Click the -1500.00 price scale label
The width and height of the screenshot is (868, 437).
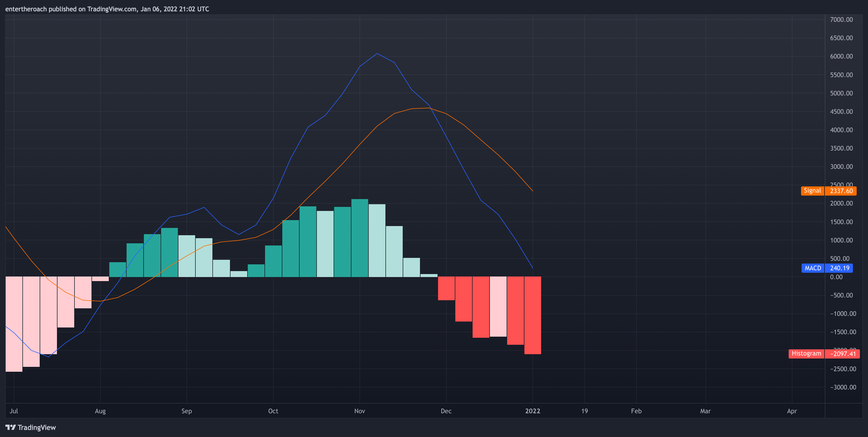(x=843, y=332)
